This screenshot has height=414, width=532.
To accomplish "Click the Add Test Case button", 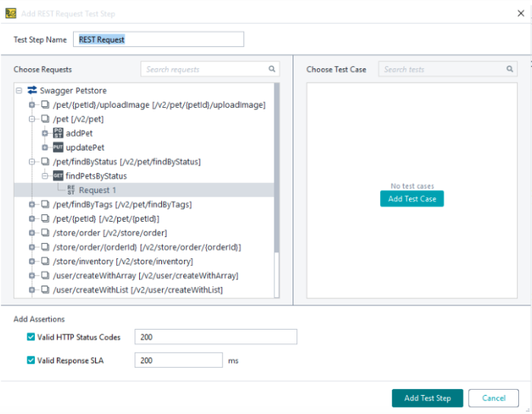I will [411, 199].
